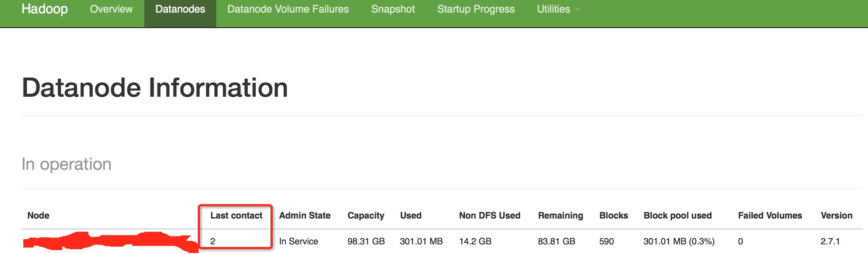The height and width of the screenshot is (254, 868).
Task: Sort by the Node column header
Action: coord(38,215)
